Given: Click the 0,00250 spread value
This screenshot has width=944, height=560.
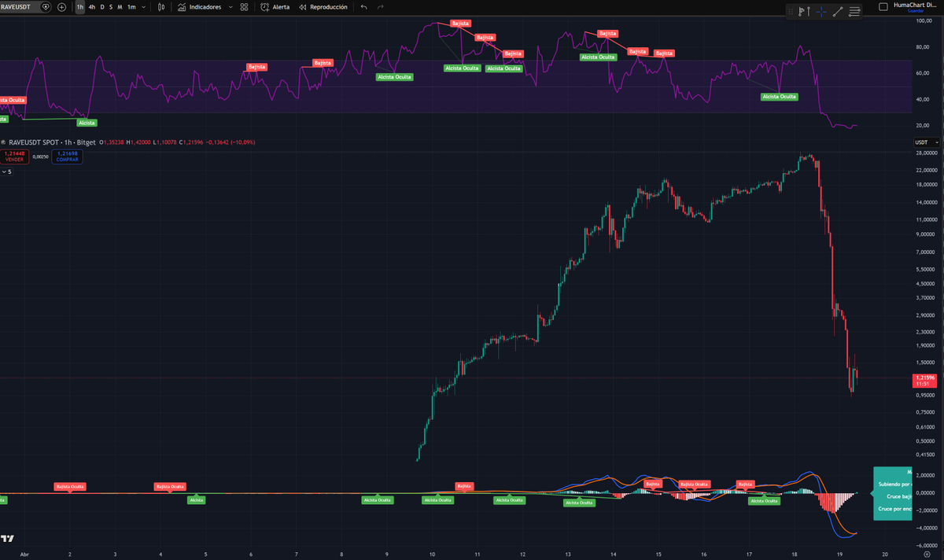Looking at the screenshot, I should pos(41,157).
